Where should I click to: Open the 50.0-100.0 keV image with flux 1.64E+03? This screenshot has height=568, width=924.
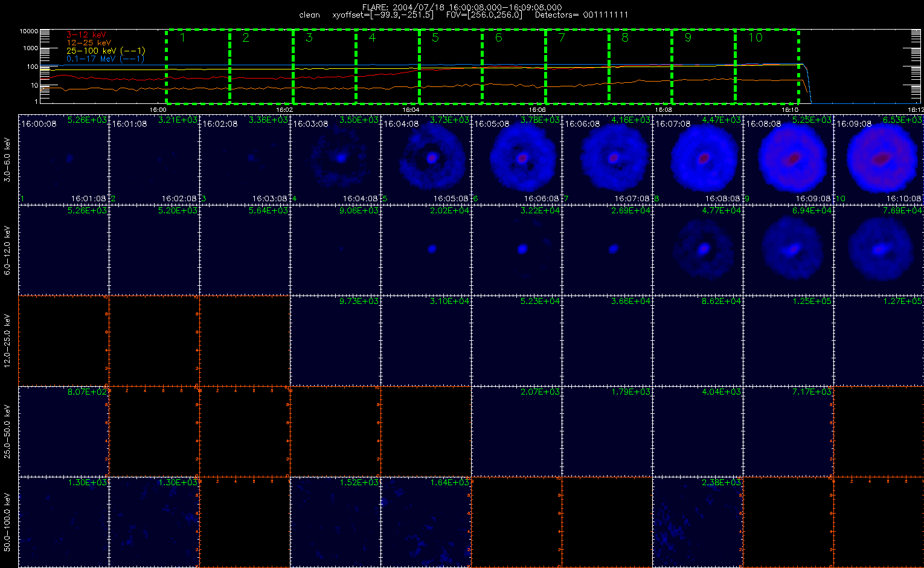426,521
